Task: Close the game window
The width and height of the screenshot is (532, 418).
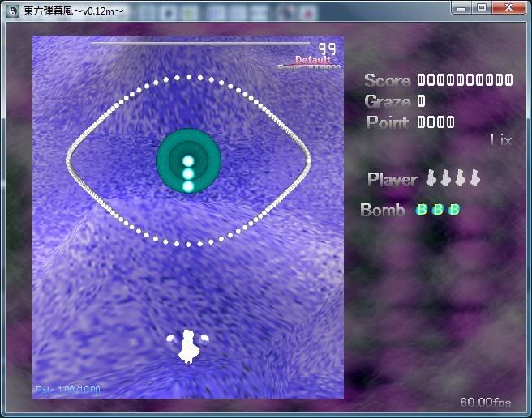Action: point(508,8)
